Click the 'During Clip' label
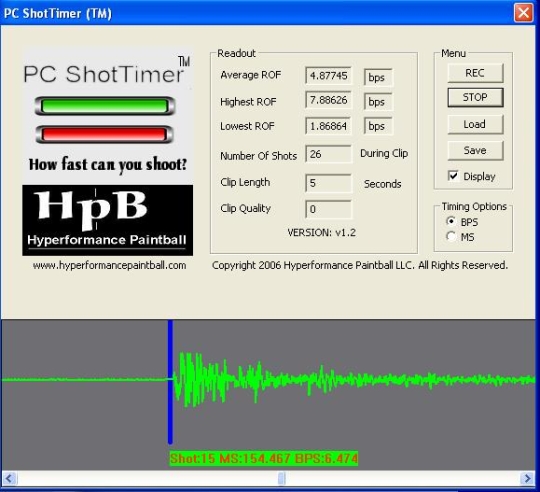 [x=384, y=153]
